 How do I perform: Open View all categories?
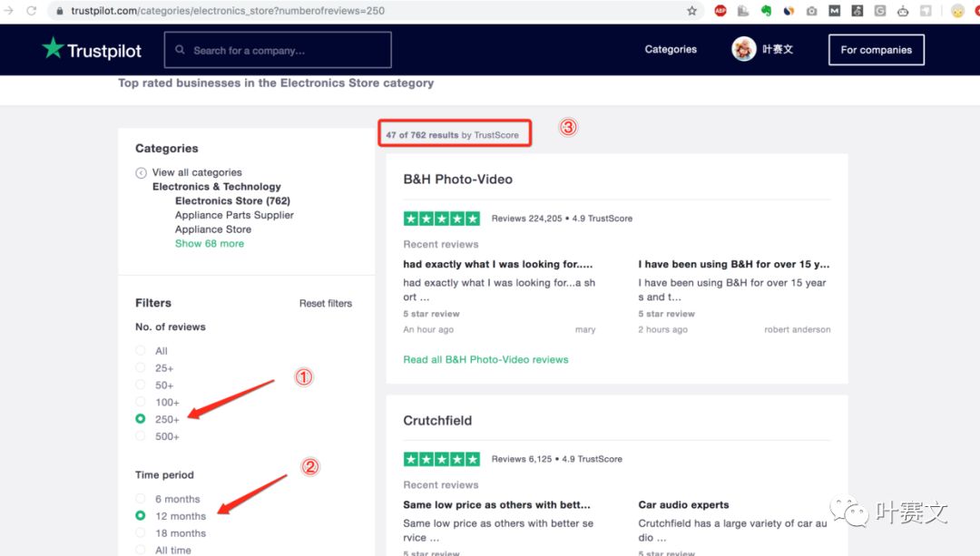[x=197, y=172]
